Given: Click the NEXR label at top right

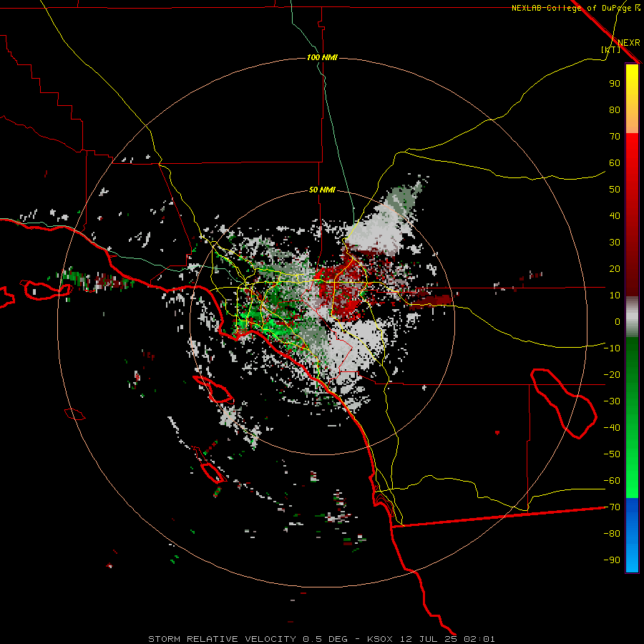Looking at the screenshot, I should coord(629,43).
